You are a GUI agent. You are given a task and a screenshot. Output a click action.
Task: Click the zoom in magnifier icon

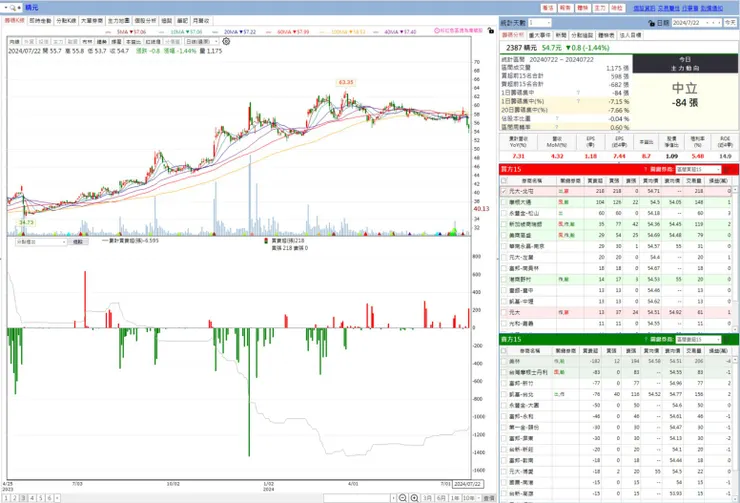click(414, 498)
